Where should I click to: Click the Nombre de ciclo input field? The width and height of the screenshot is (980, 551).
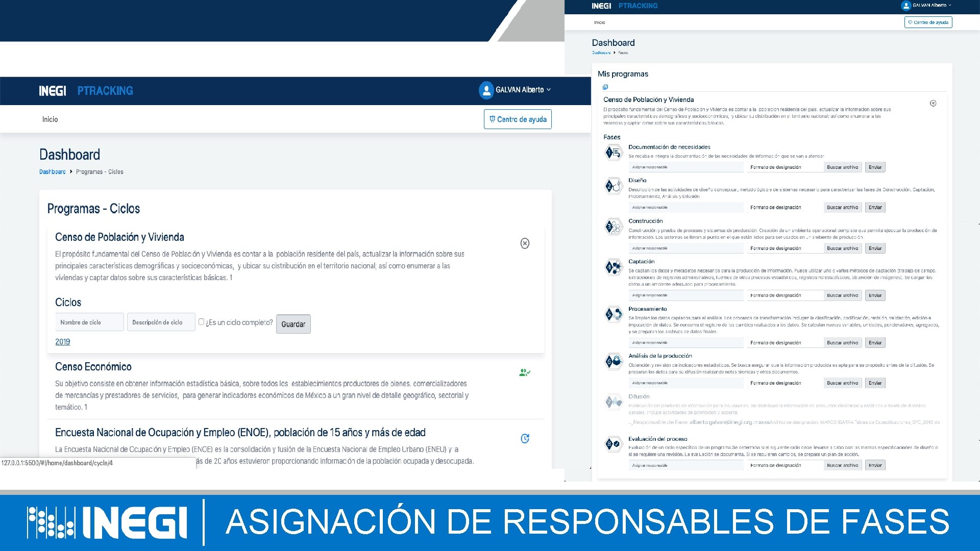coord(89,322)
